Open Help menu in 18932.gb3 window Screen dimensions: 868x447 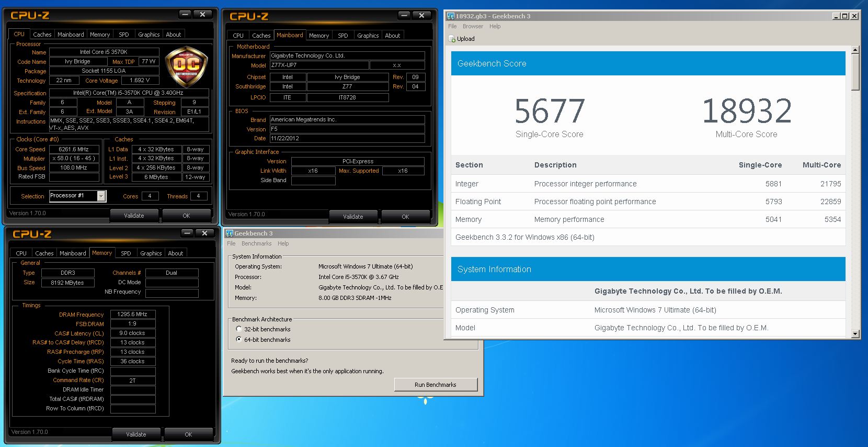495,26
